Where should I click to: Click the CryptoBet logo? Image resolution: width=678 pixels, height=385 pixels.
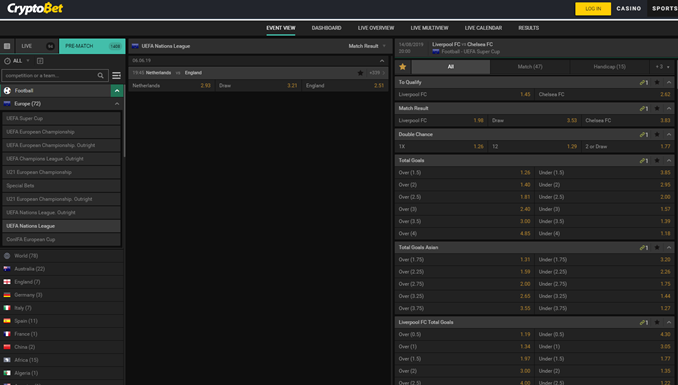[35, 8]
